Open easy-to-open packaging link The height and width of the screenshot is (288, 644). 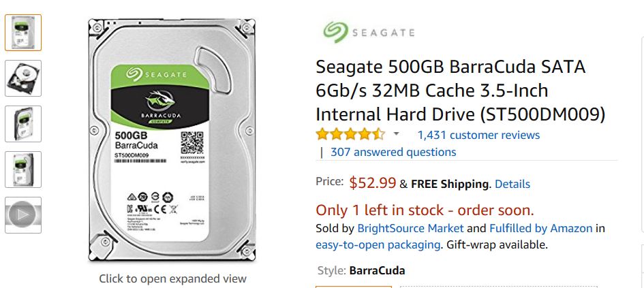click(378, 245)
